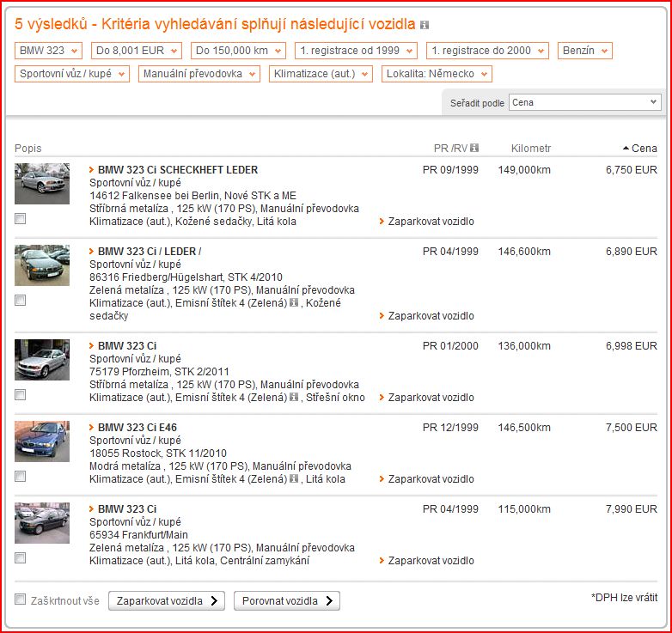Open the Do 8,001 EUR price filter
Image resolution: width=672 pixels, height=633 pixels.
[x=137, y=51]
